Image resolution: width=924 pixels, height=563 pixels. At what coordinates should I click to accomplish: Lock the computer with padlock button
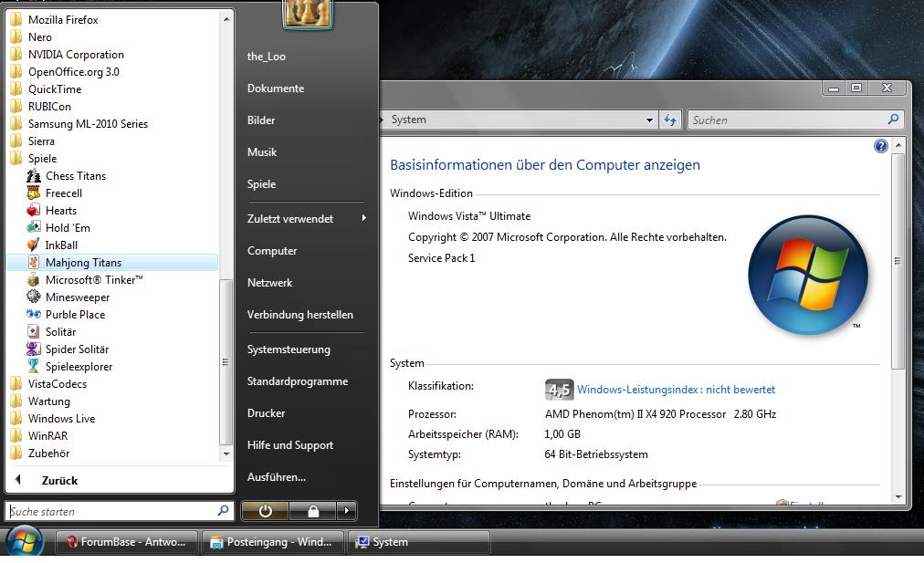(x=313, y=511)
